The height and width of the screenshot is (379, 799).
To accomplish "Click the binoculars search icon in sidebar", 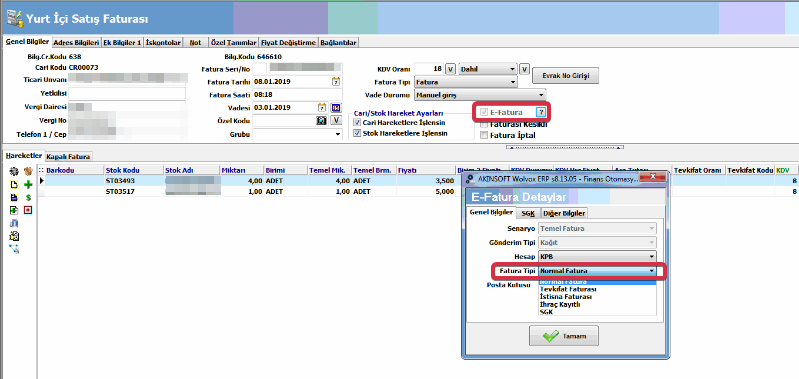I will (14, 223).
